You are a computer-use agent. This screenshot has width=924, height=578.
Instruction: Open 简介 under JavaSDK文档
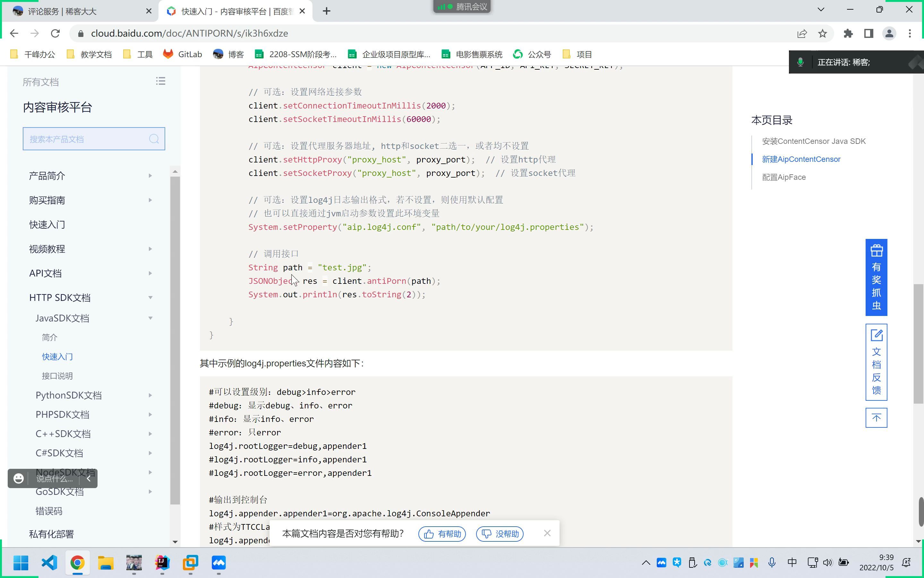pyautogui.click(x=50, y=337)
